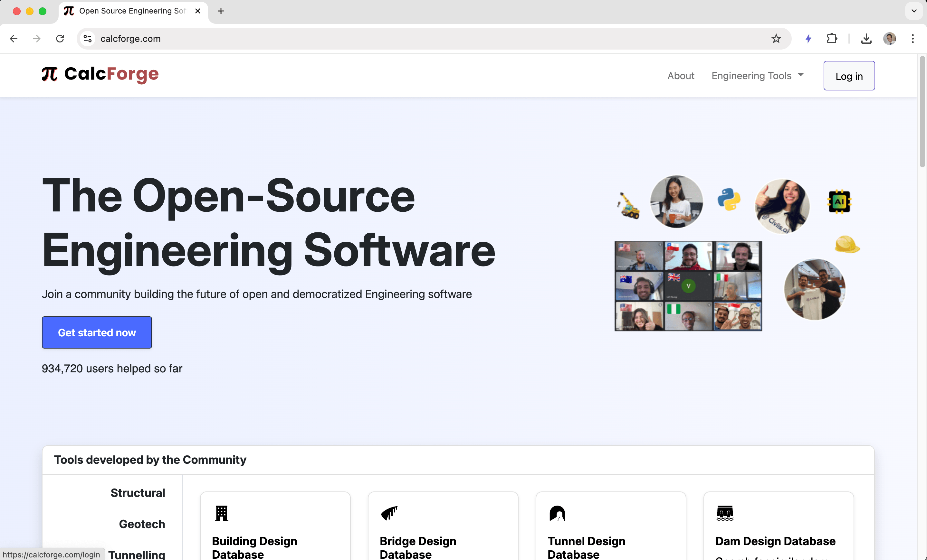This screenshot has height=560, width=927.
Task: Open the tab search dropdown chevron
Action: (x=914, y=11)
